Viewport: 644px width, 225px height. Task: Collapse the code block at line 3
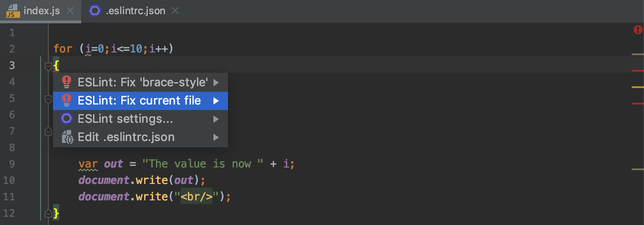tap(48, 67)
